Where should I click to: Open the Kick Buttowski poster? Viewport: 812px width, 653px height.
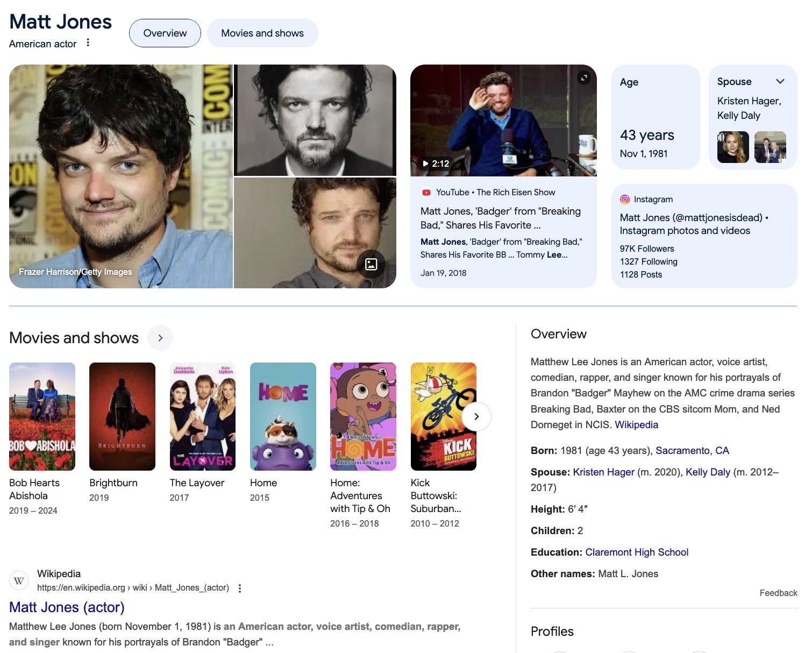click(443, 416)
